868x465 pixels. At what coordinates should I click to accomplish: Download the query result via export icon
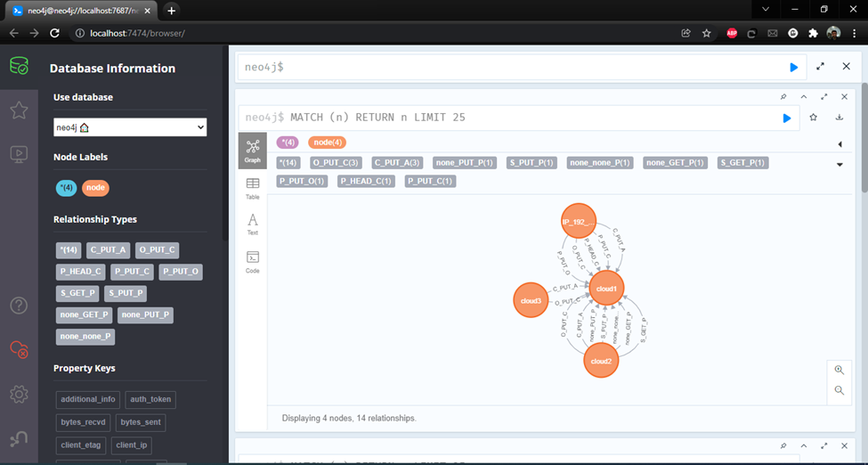tap(840, 118)
